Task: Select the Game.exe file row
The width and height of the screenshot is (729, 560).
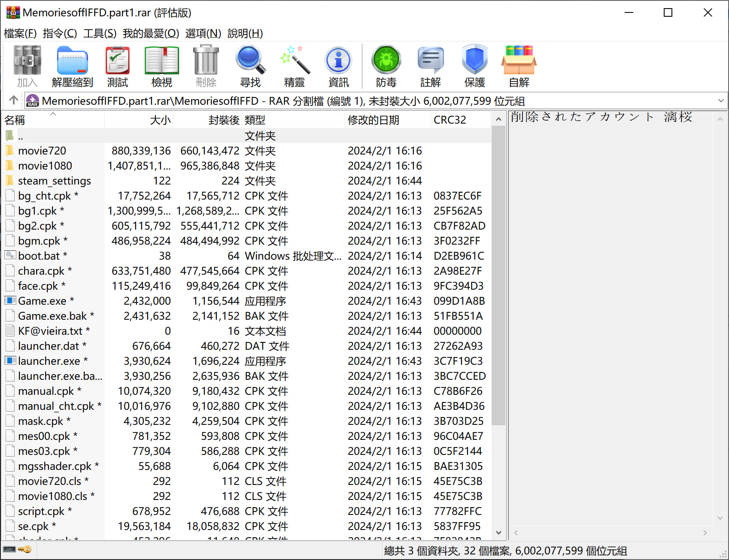Action: pyautogui.click(x=42, y=301)
